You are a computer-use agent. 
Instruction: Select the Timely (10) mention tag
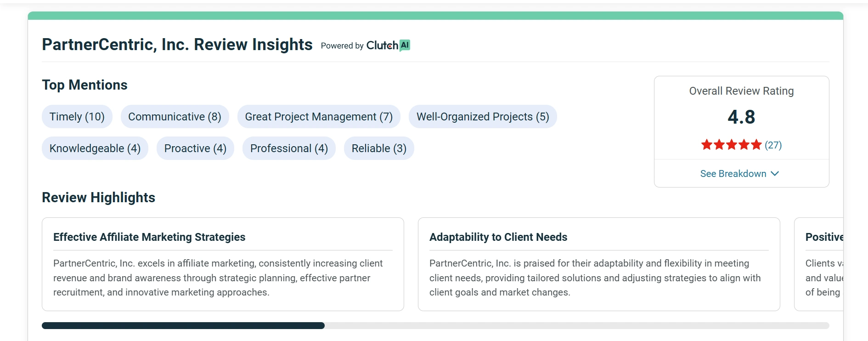point(77,117)
